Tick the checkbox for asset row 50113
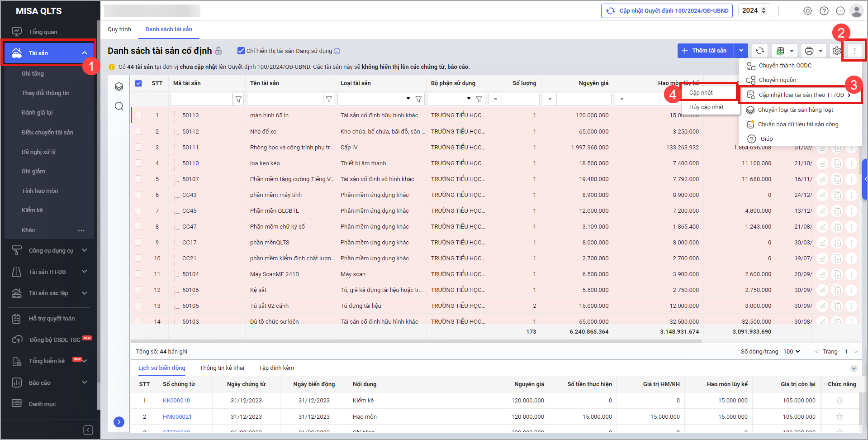The image size is (868, 440). 138,115
